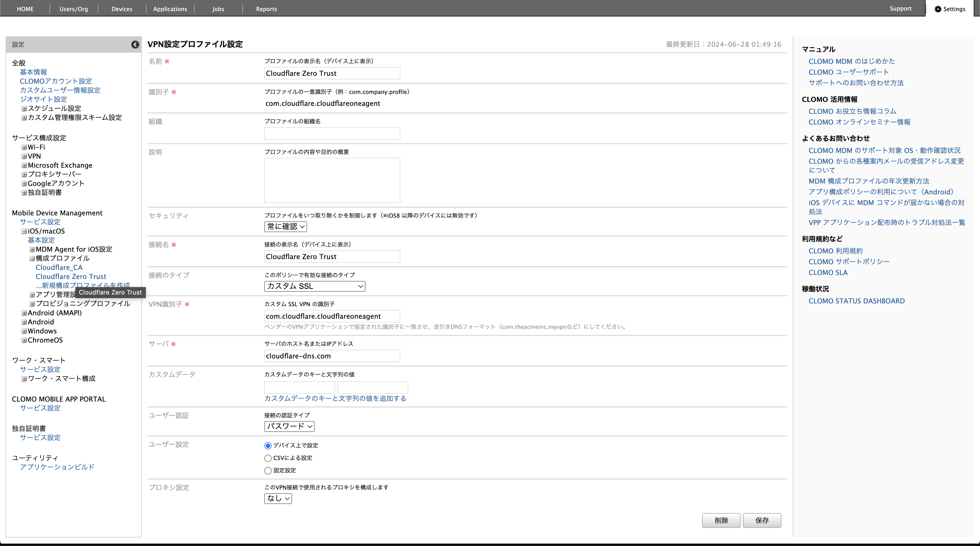The image size is (980, 546).
Task: Open the パスワード authentication type dropdown
Action: 289,427
